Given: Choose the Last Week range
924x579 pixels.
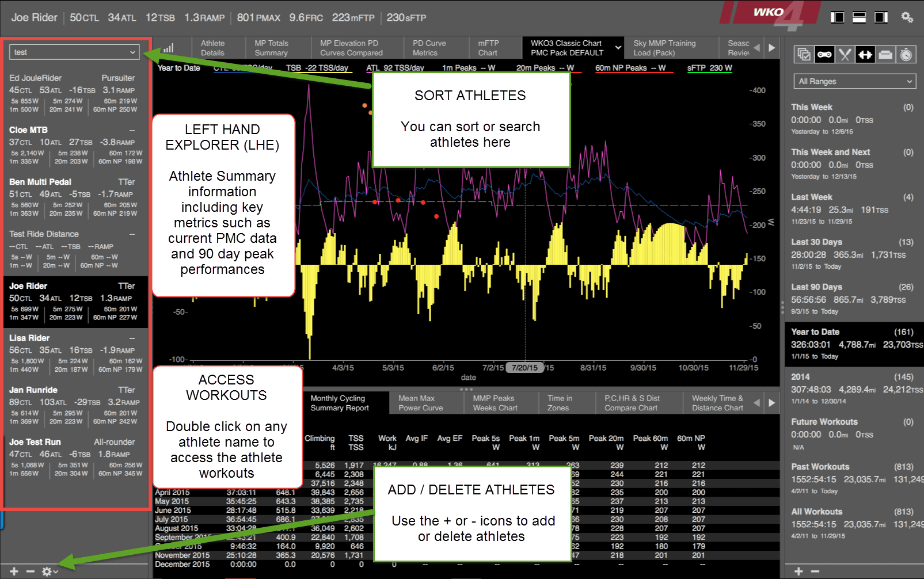Looking at the screenshot, I should (854, 208).
